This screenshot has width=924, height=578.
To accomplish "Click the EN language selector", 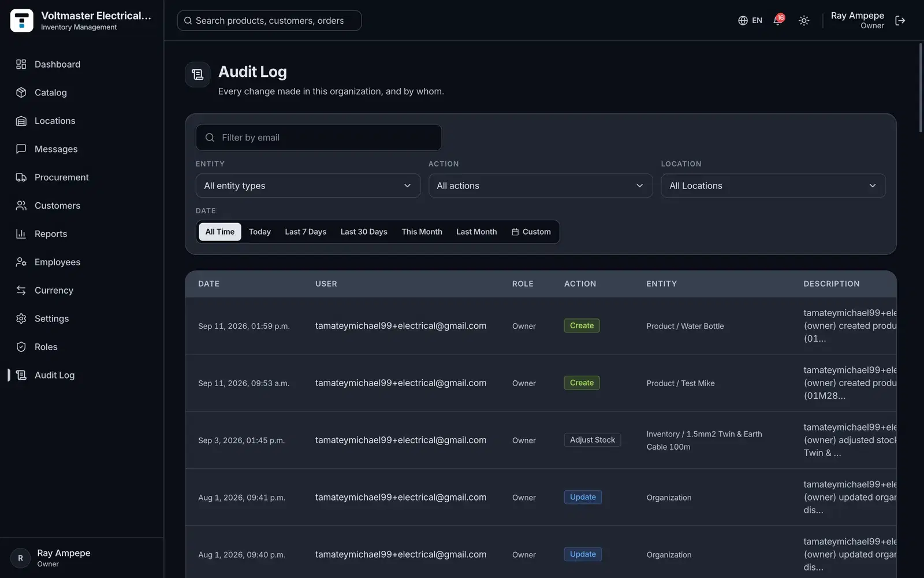I will pos(750,20).
